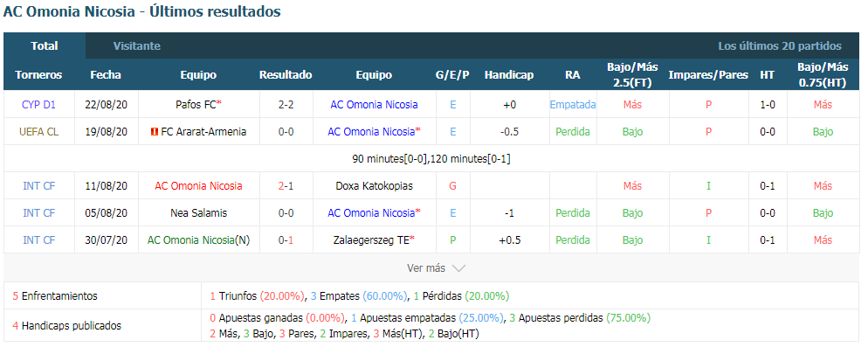Expand more results with Ver más chevron

459,268
